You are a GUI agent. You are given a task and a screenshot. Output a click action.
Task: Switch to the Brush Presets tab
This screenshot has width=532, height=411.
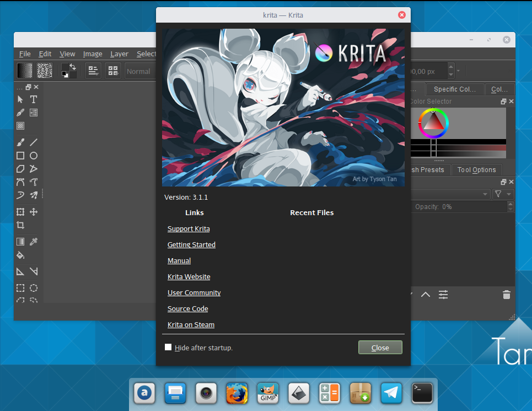tap(429, 170)
